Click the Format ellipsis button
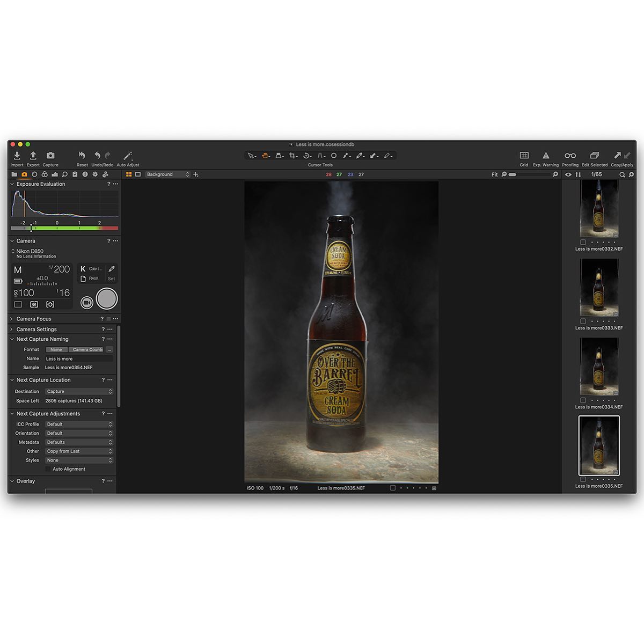Viewport: 644px width, 644px height. [109, 349]
